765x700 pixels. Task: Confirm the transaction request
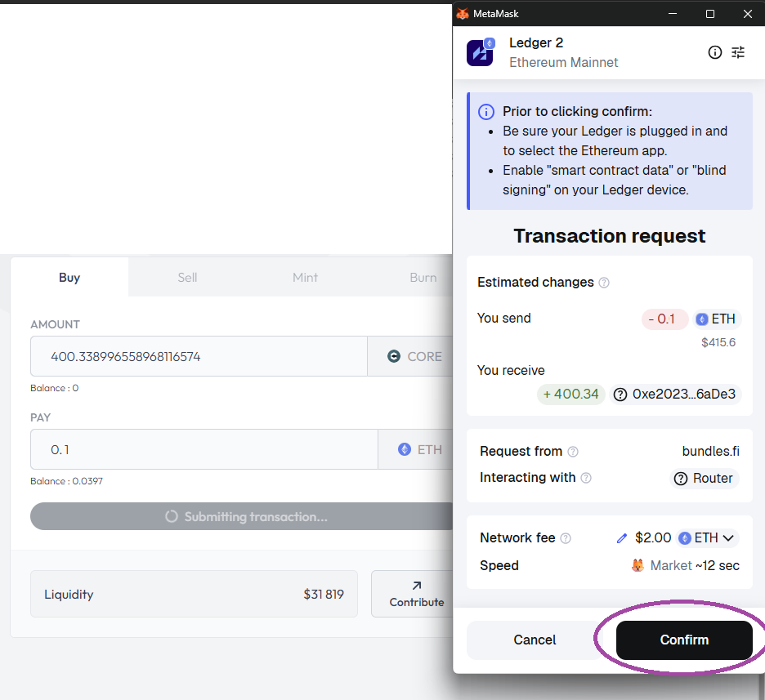[684, 640]
